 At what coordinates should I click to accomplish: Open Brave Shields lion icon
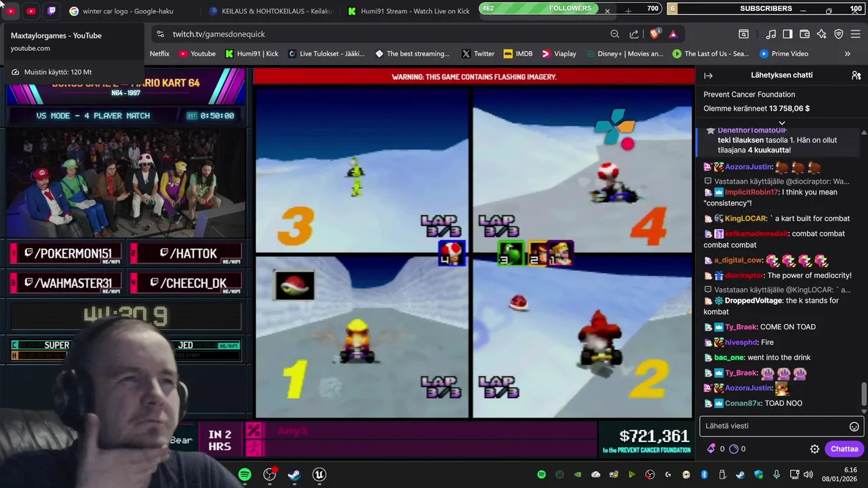pyautogui.click(x=655, y=34)
